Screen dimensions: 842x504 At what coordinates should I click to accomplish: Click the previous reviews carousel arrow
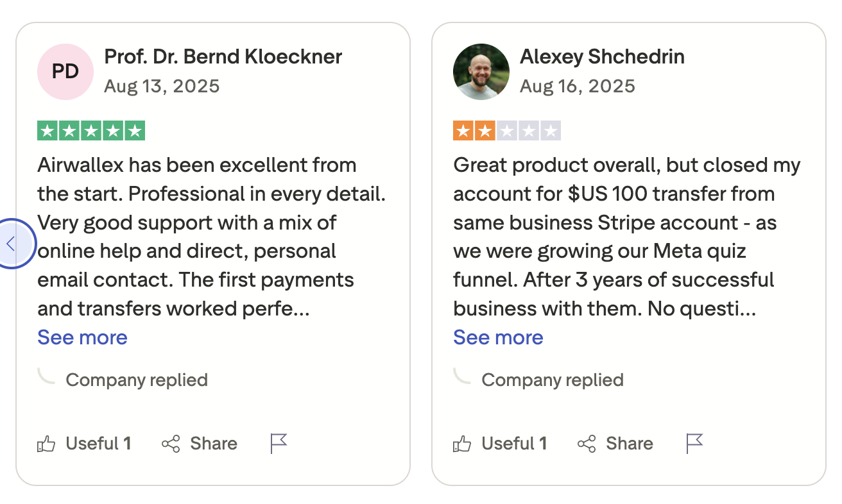11,244
